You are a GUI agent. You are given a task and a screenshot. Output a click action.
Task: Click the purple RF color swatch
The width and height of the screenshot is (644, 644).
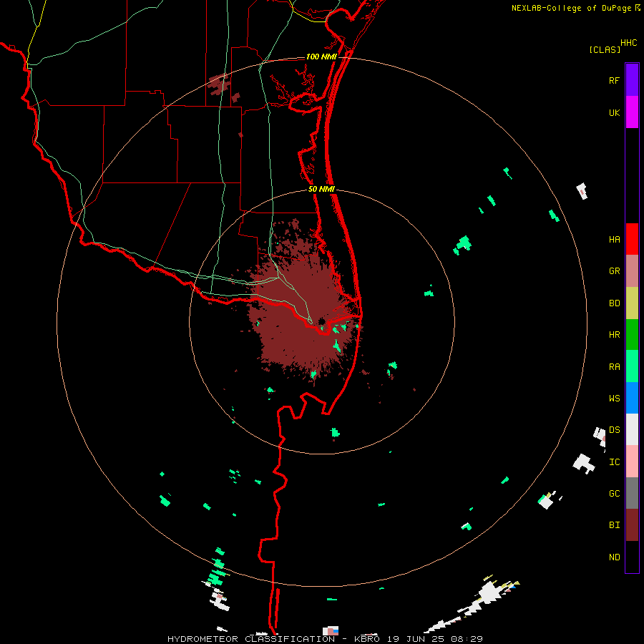(632, 80)
